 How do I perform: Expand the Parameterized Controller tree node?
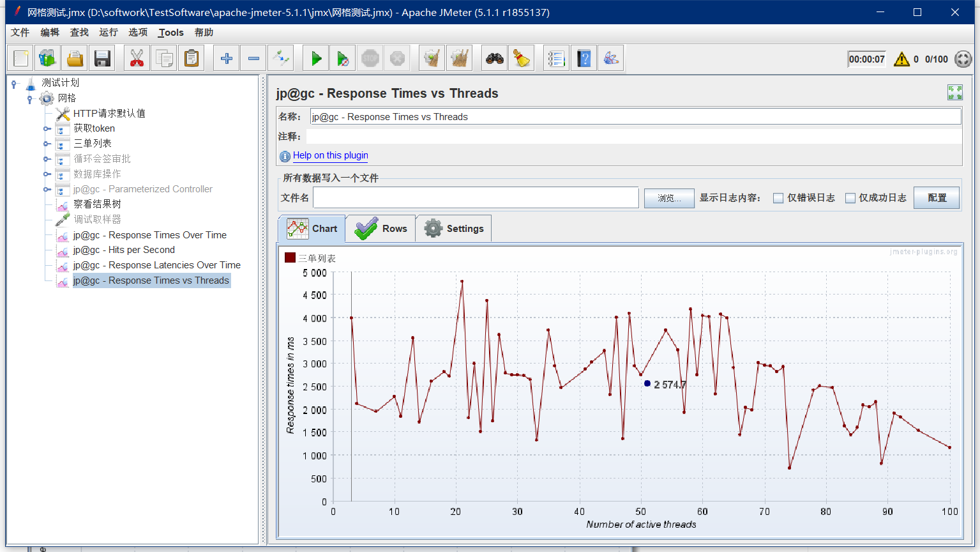tap(47, 189)
